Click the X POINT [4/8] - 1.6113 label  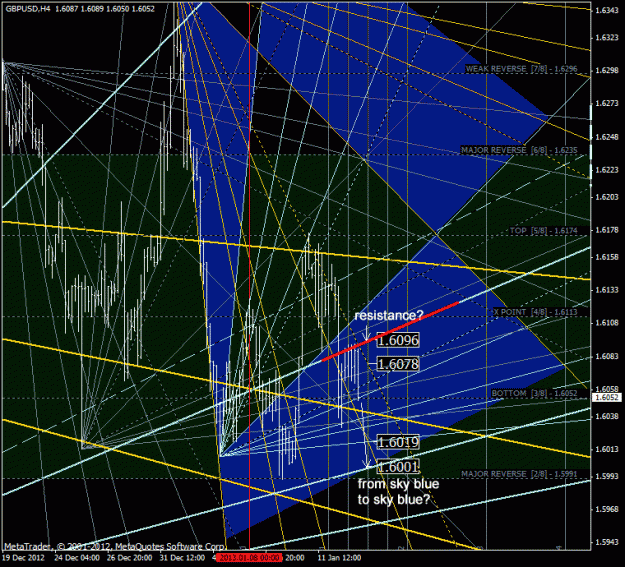(x=535, y=312)
